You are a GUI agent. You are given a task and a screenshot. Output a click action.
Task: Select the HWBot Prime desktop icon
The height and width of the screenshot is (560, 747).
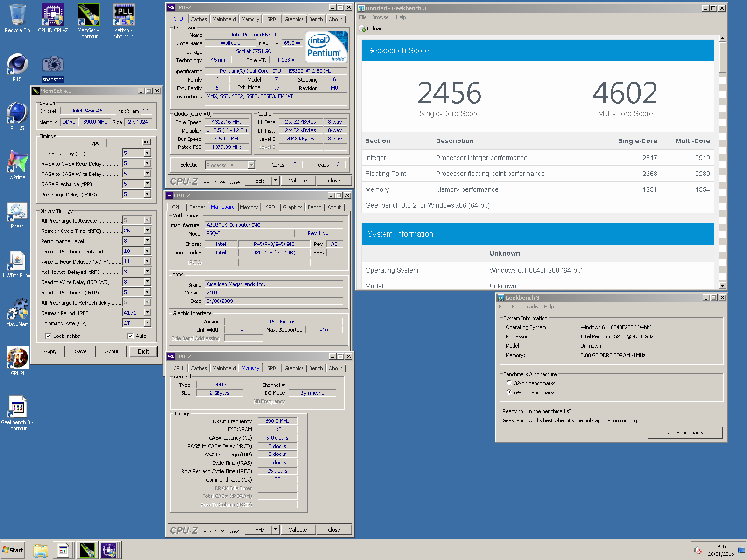[16, 264]
